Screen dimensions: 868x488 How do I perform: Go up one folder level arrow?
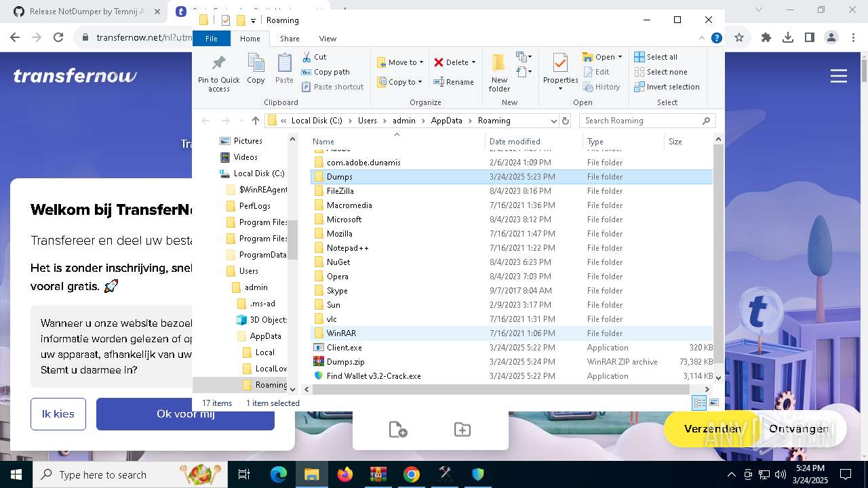[255, 121]
